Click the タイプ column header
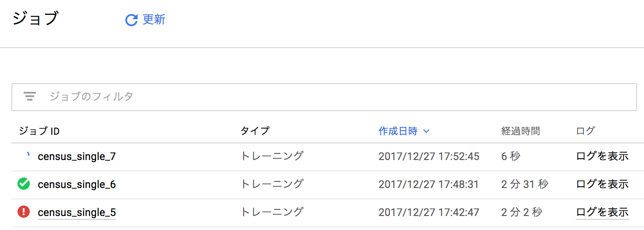This screenshot has height=230, width=644. 255,131
